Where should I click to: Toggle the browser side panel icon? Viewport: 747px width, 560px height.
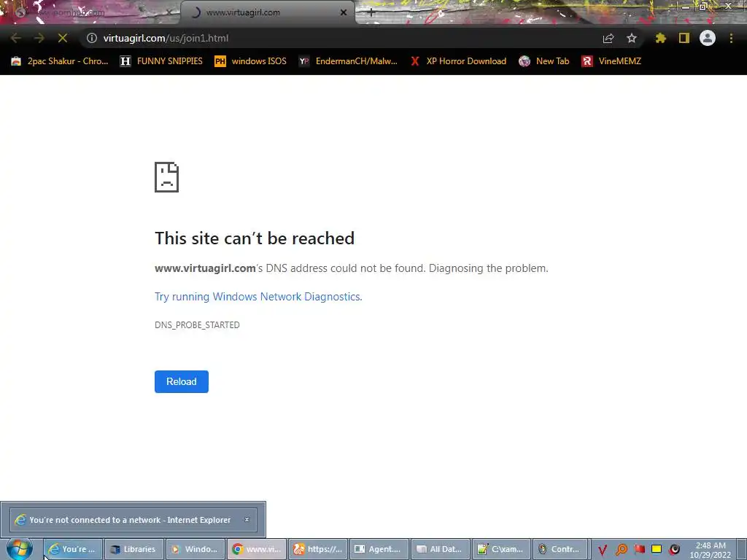coord(684,38)
